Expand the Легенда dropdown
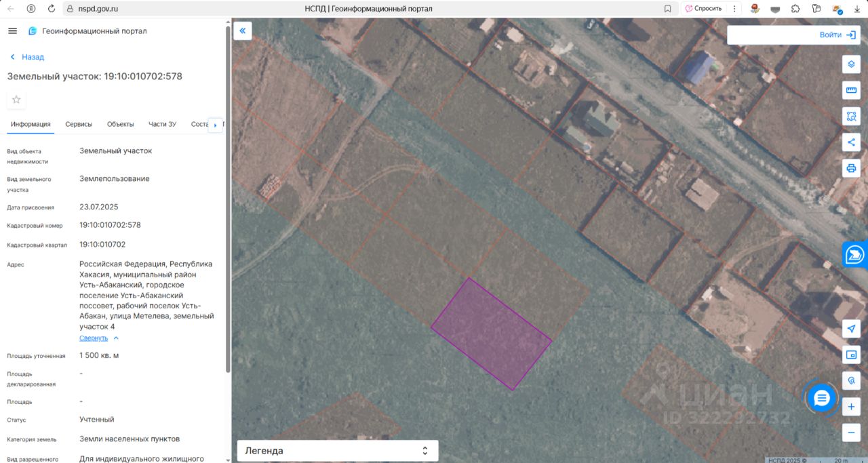Image resolution: width=868 pixels, height=463 pixels. [338, 451]
